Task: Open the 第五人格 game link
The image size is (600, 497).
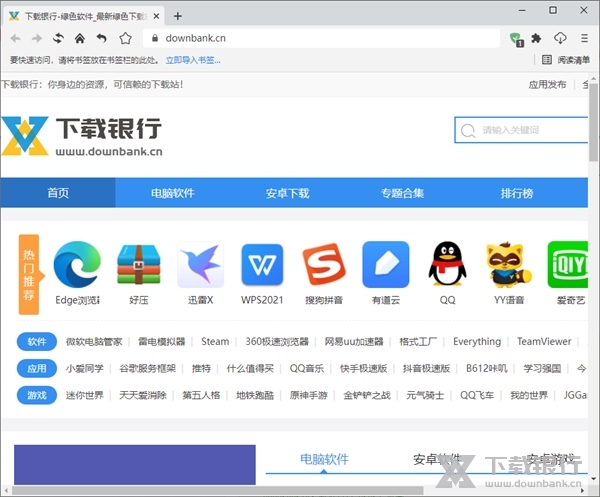Action: coord(201,395)
